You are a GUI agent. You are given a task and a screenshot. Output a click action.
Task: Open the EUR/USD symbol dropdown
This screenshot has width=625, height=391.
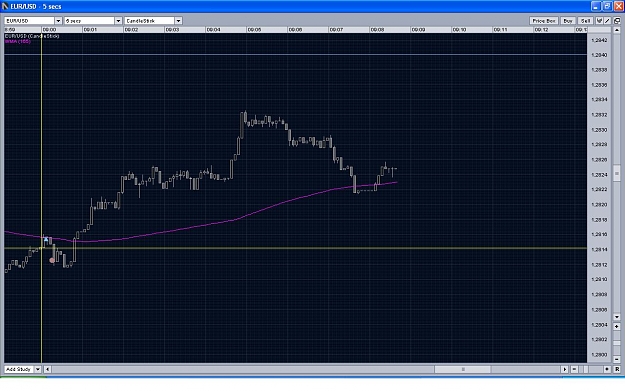click(x=58, y=21)
